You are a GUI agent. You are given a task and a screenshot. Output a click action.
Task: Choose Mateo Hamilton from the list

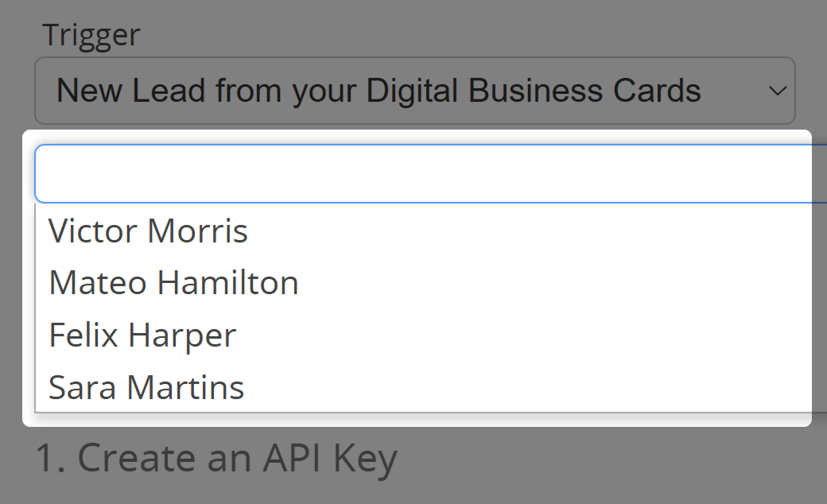[173, 283]
